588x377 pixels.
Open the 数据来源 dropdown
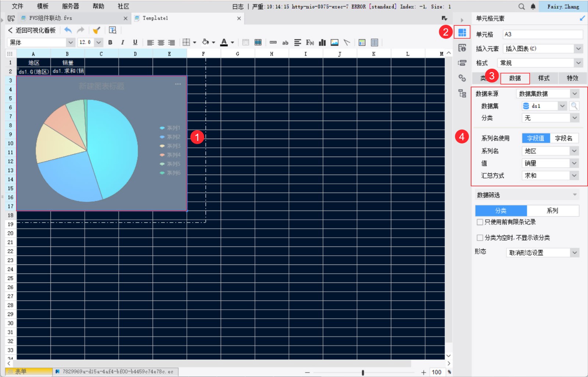click(x=575, y=94)
